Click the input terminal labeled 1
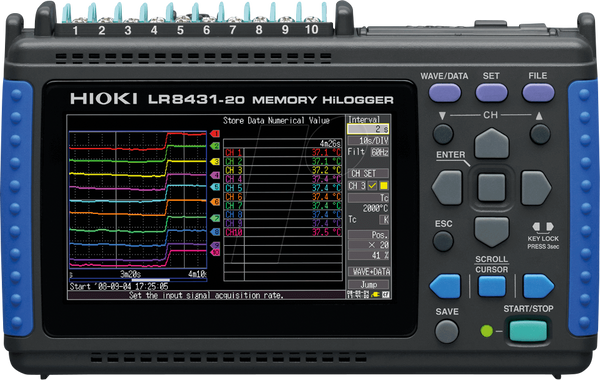The width and height of the screenshot is (600, 380). (75, 30)
